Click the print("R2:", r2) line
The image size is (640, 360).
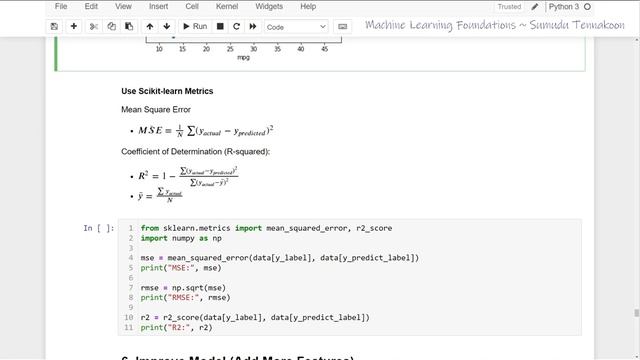(x=176, y=327)
